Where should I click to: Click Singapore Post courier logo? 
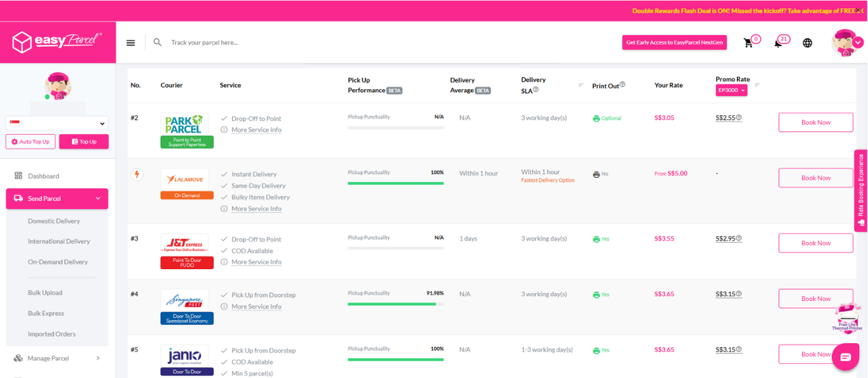[x=184, y=300]
